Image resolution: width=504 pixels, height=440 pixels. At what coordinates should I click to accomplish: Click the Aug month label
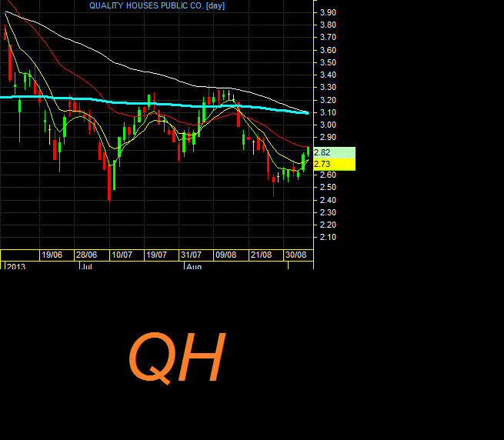coord(194,266)
